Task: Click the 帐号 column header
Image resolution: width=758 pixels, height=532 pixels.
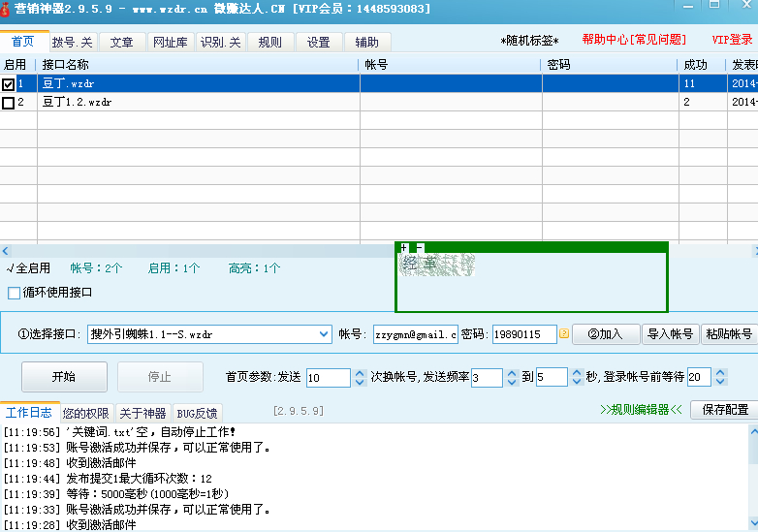Action: tap(450, 65)
